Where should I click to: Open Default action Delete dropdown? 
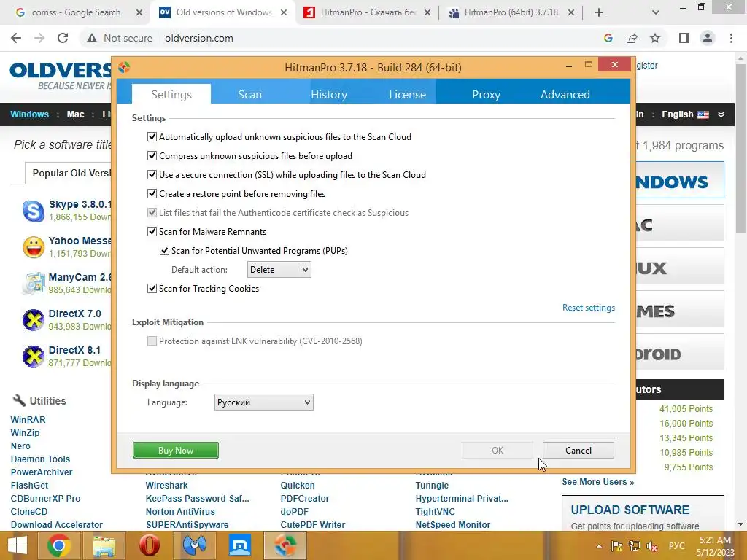coord(279,270)
